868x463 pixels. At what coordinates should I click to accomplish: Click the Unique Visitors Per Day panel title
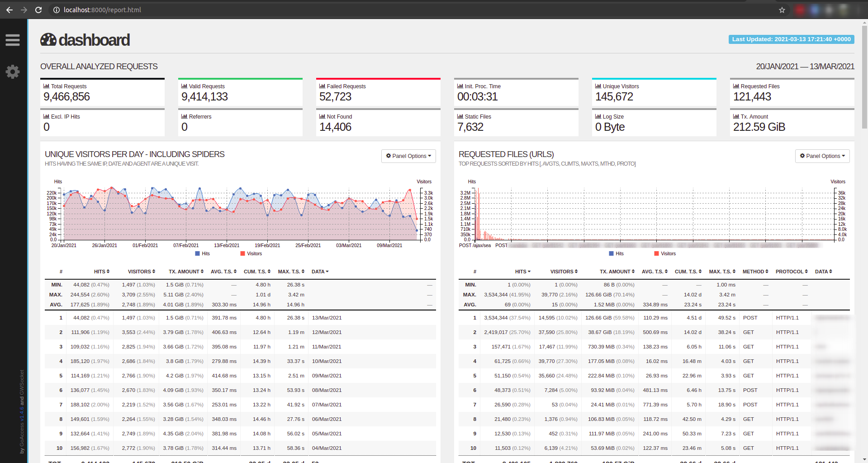pos(134,154)
